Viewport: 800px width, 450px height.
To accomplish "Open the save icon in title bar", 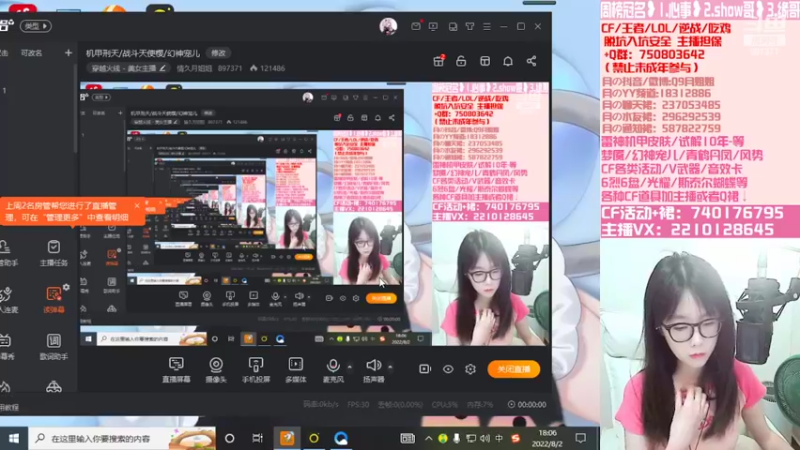I will tap(453, 26).
